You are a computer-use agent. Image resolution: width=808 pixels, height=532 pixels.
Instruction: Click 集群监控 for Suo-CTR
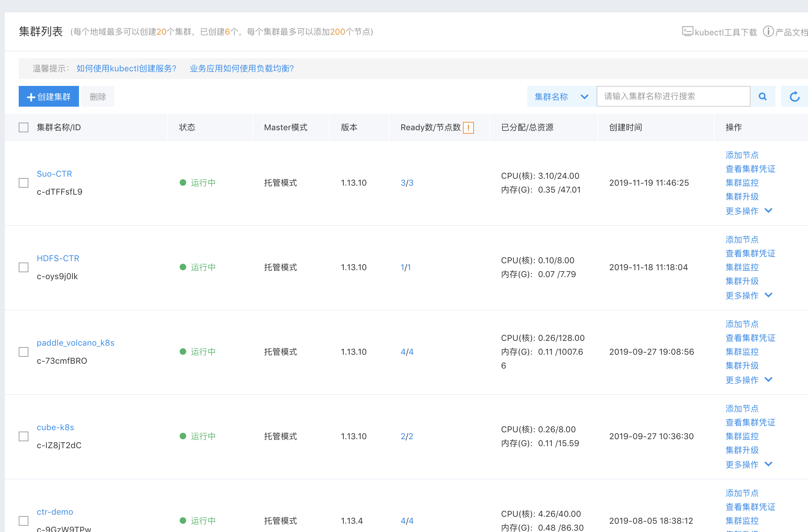click(x=742, y=183)
